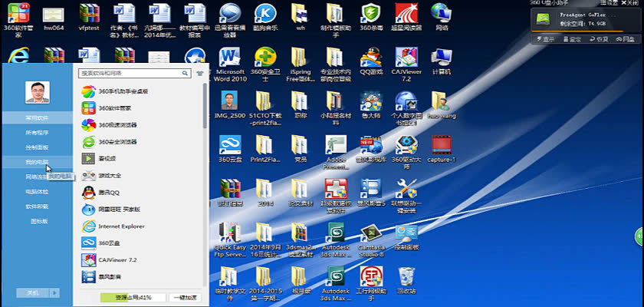Open Internet Explorer in the start menu list

(x=113, y=226)
